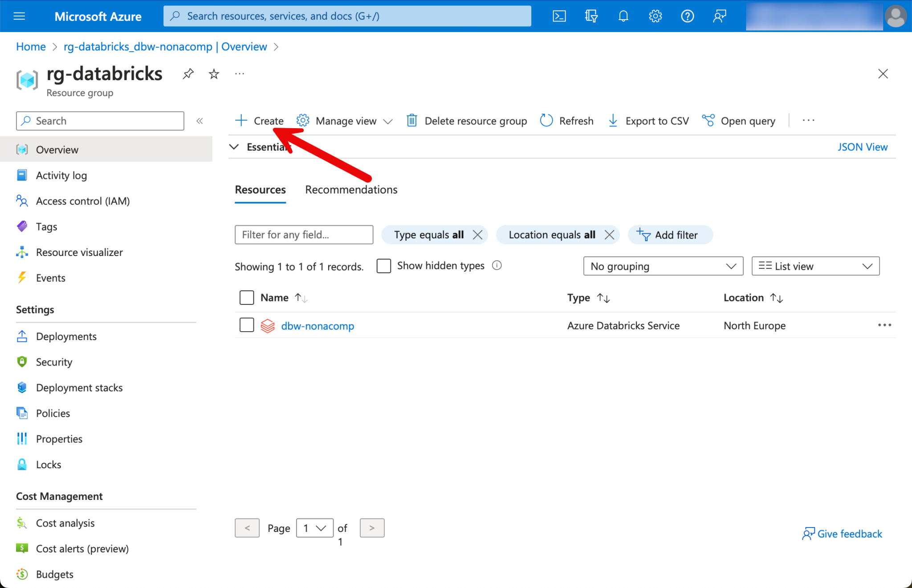Click the Add filter button
The height and width of the screenshot is (588, 912).
coord(670,235)
